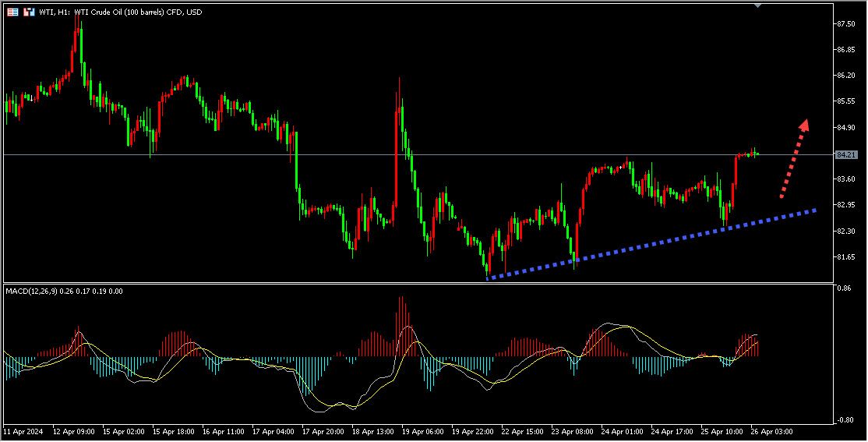Image resolution: width=868 pixels, height=442 pixels.
Task: Click the 84.21 current price tag
Action: click(x=847, y=155)
